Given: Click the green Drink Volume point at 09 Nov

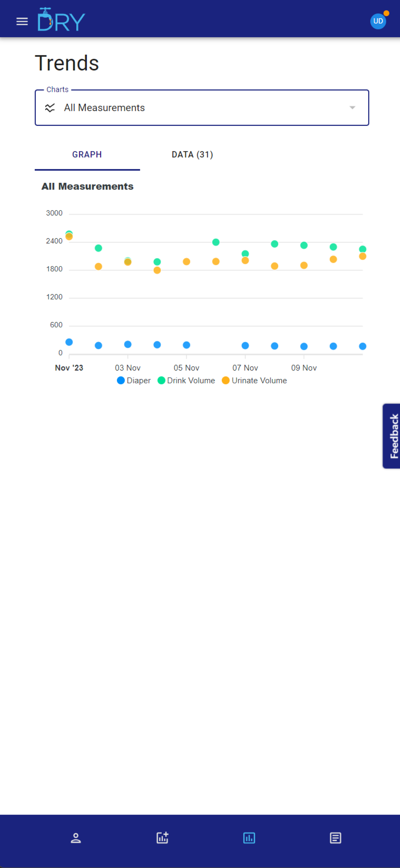Looking at the screenshot, I should click(x=304, y=245).
